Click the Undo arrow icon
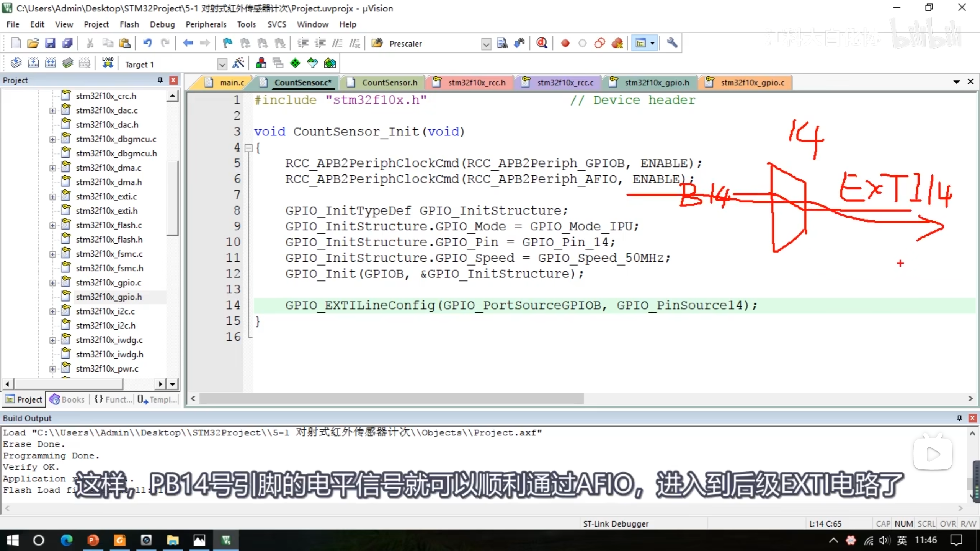 pos(147,43)
